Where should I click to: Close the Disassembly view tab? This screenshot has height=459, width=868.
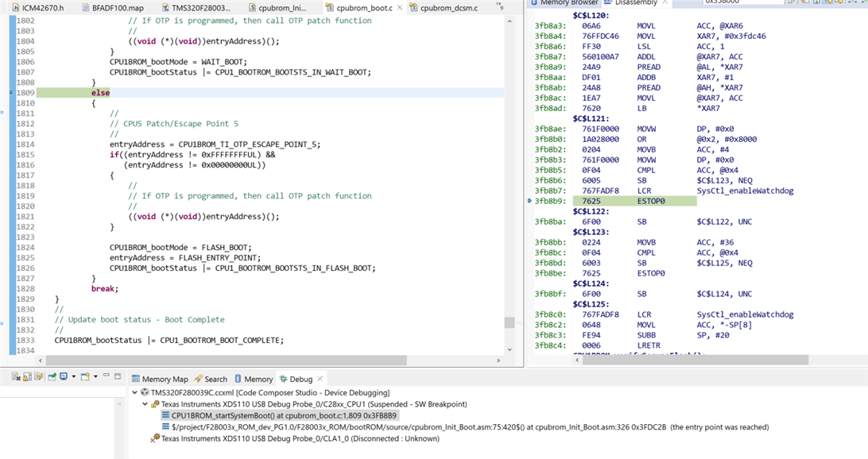(665, 2)
